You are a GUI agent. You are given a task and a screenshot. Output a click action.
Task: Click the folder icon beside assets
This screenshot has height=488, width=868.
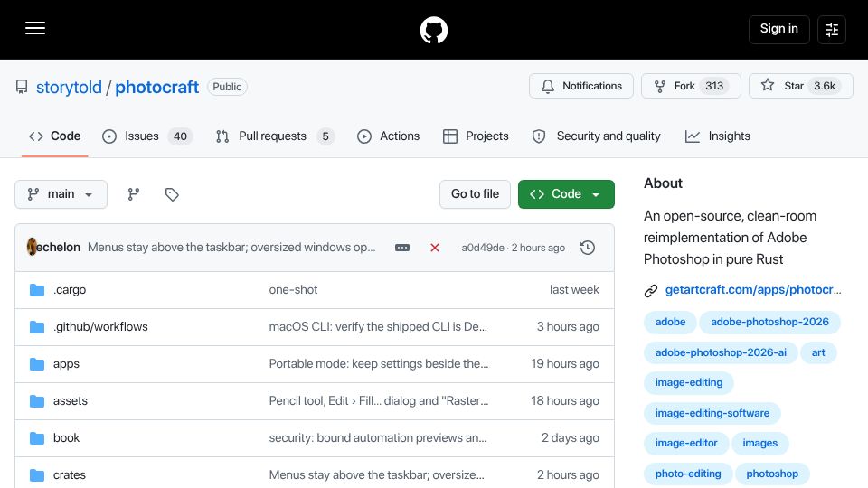point(36,401)
